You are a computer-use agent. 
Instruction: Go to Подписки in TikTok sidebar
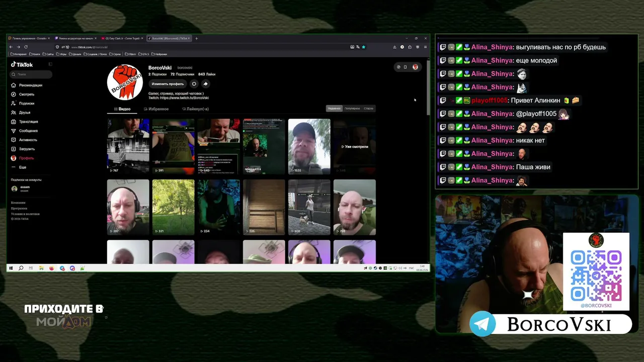coord(23,103)
